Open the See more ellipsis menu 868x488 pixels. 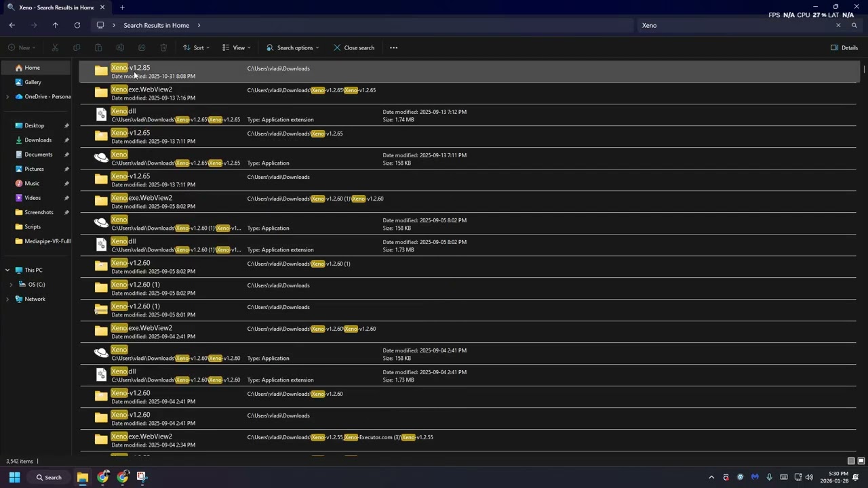pyautogui.click(x=393, y=47)
